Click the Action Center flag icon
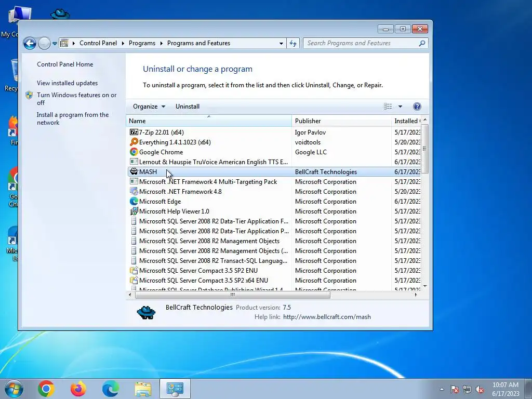 point(454,389)
